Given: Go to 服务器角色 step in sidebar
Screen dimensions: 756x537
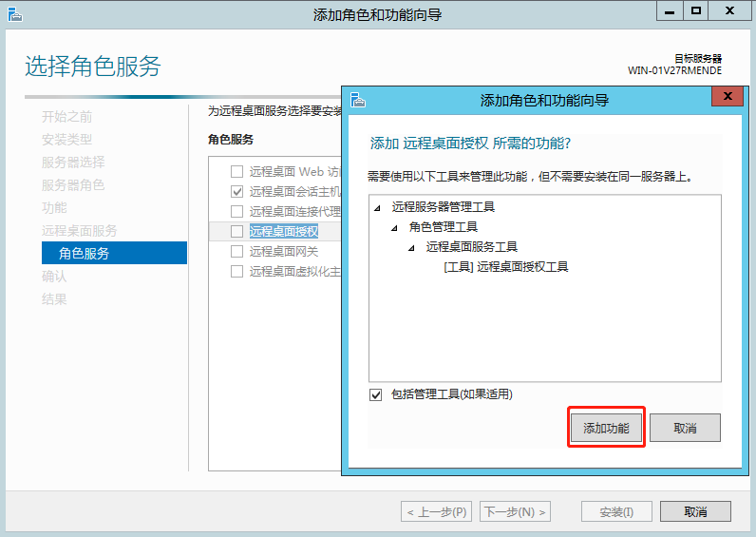Looking at the screenshot, I should [x=72, y=185].
